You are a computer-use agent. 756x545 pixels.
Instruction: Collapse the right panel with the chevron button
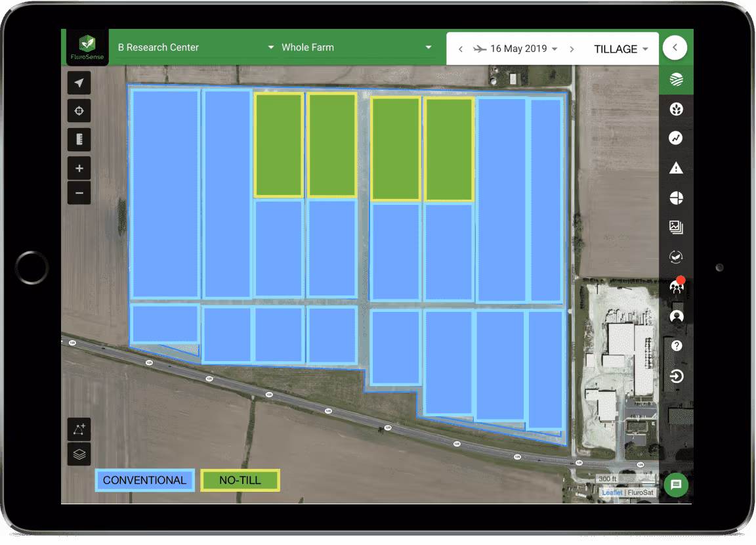(x=675, y=47)
